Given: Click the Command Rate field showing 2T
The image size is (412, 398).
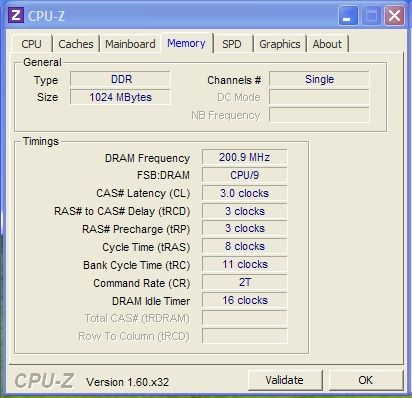Looking at the screenshot, I should [x=244, y=282].
